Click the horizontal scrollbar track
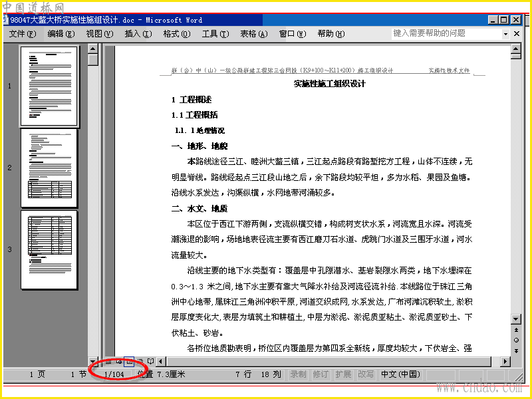 pyautogui.click(x=329, y=362)
